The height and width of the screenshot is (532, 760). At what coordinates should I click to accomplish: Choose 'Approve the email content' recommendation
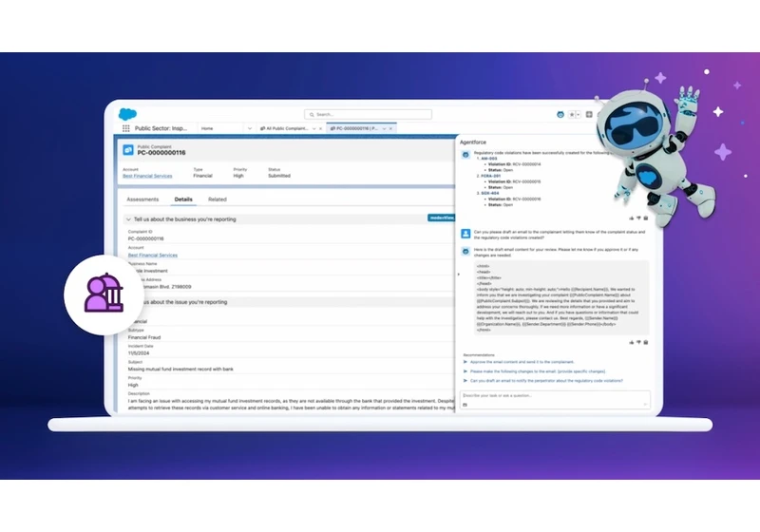tap(522, 362)
